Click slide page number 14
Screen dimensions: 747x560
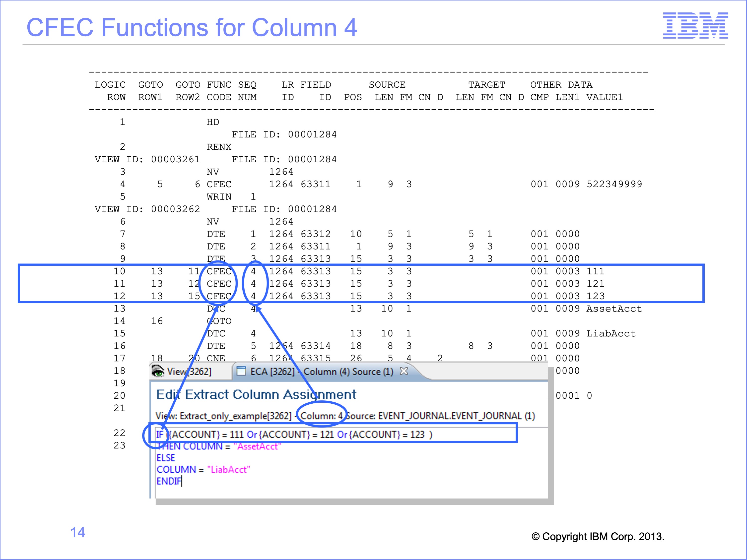[x=78, y=532]
